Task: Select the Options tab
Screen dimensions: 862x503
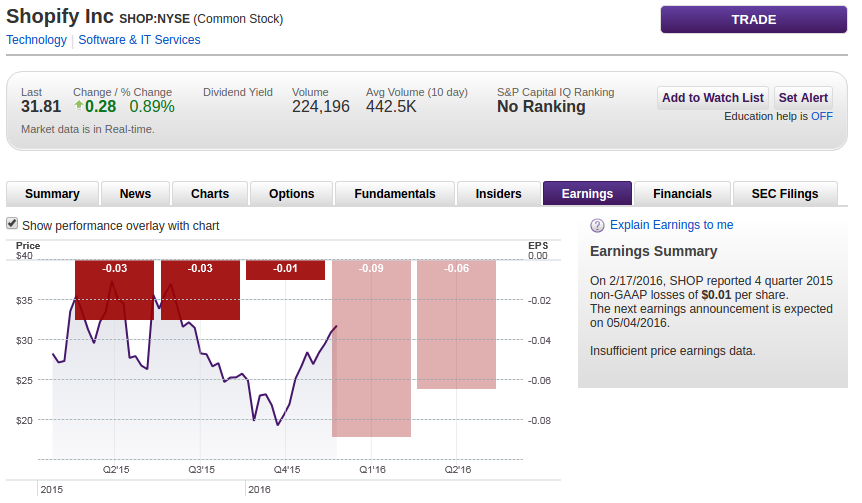Action: pyautogui.click(x=291, y=194)
